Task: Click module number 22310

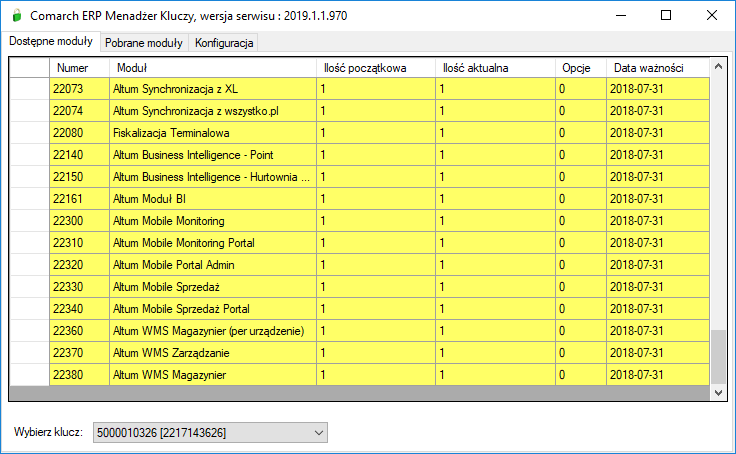Action: [x=79, y=243]
